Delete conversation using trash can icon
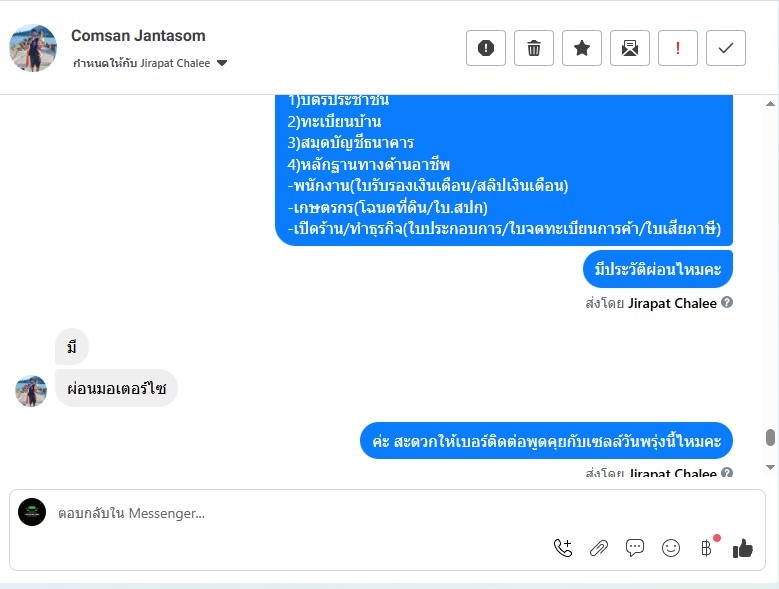 click(534, 48)
